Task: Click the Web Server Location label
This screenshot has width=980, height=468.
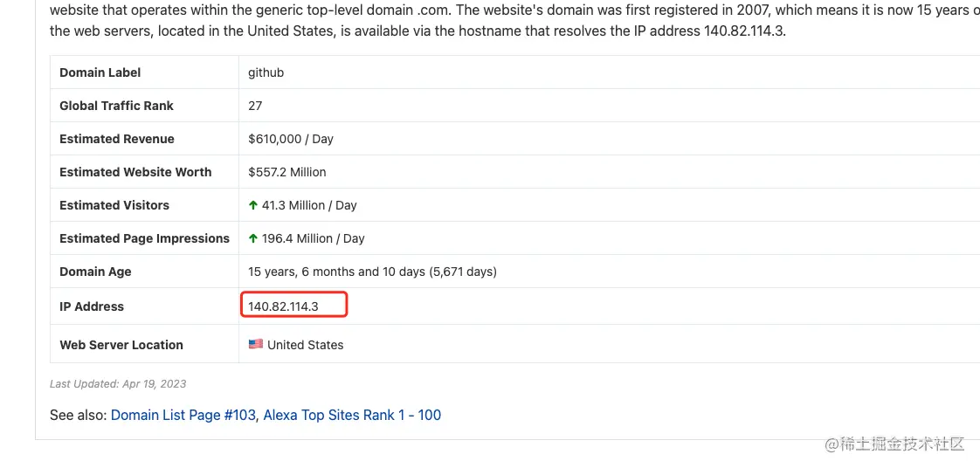Action: click(121, 345)
